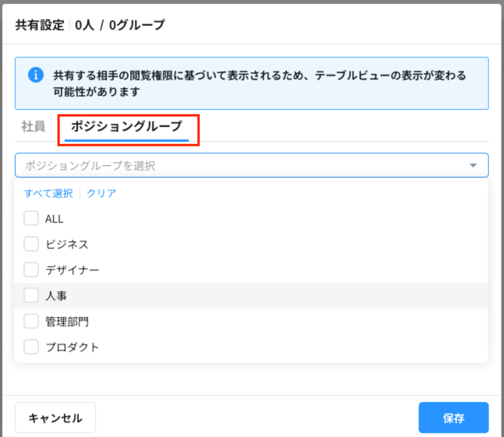Click the blue 保存 button
This screenshot has height=437, width=504.
(x=453, y=418)
